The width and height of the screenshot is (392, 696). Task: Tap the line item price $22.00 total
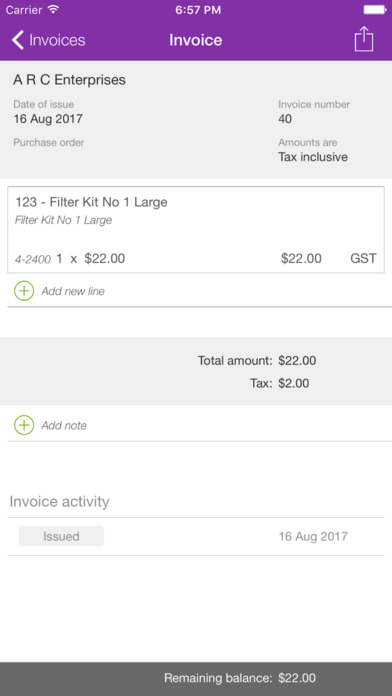301,258
